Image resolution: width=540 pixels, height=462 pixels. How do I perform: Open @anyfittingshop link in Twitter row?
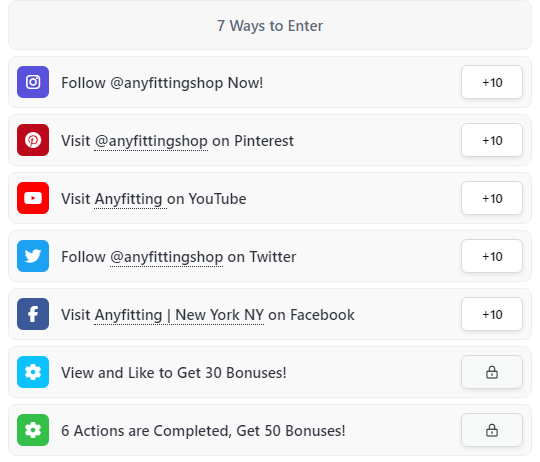point(166,257)
